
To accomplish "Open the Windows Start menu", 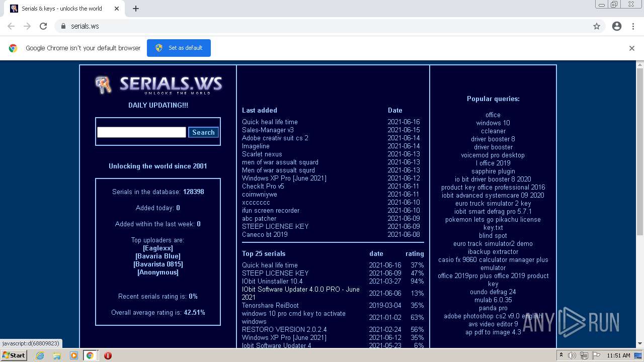I will tap(14, 355).
